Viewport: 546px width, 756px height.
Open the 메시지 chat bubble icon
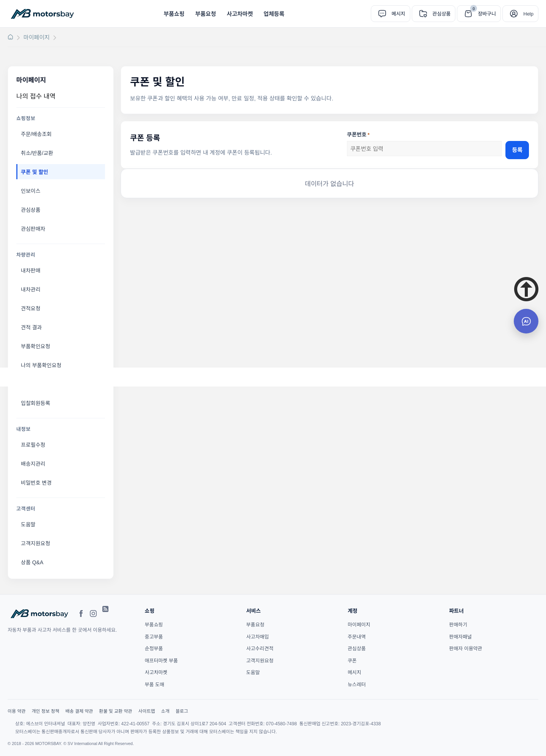382,14
